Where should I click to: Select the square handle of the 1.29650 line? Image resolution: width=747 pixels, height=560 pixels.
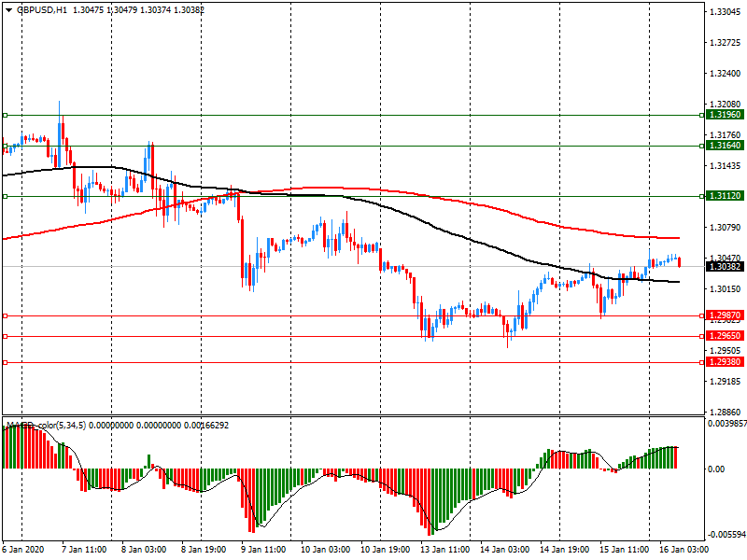pyautogui.click(x=6, y=336)
